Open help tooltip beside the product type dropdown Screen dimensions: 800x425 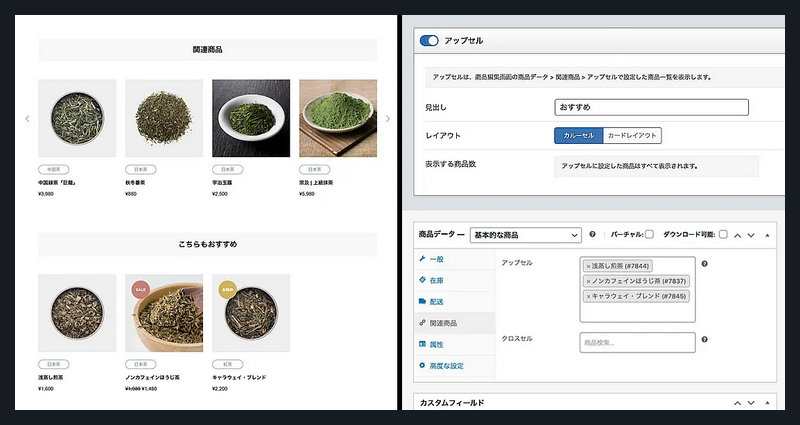coord(592,235)
